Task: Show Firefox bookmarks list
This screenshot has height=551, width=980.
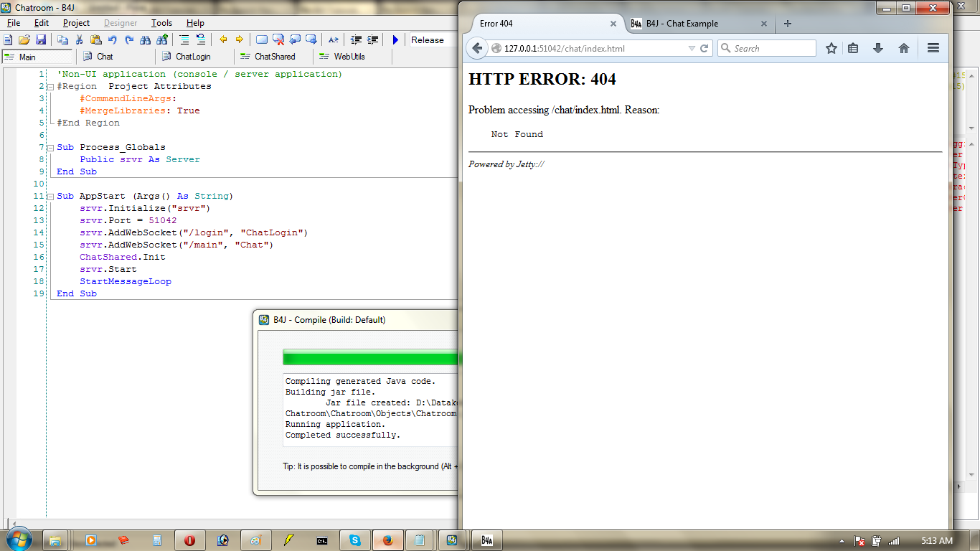Action: 853,49
